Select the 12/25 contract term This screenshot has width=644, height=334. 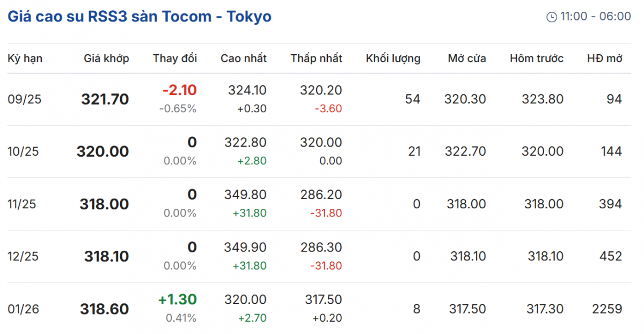[x=23, y=257]
